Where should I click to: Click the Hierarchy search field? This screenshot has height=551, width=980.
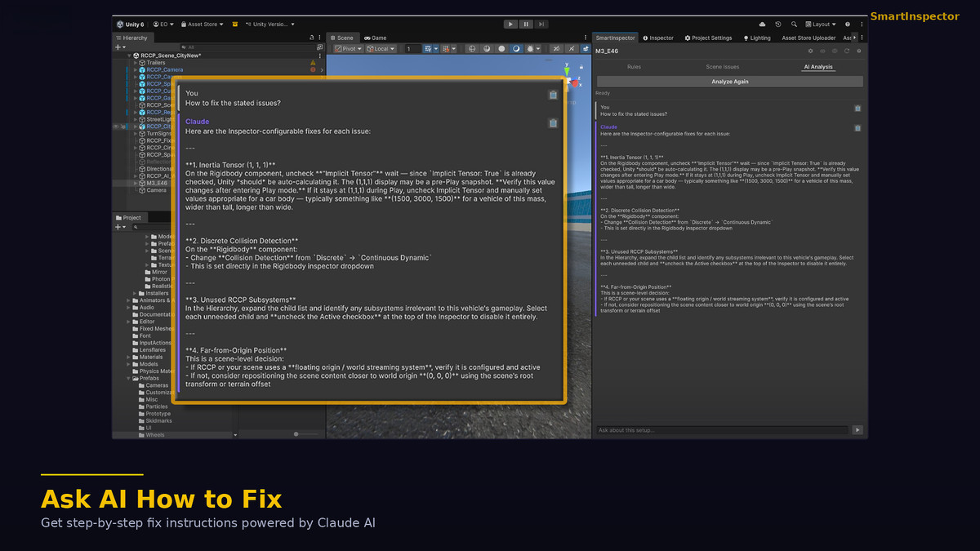(248, 47)
